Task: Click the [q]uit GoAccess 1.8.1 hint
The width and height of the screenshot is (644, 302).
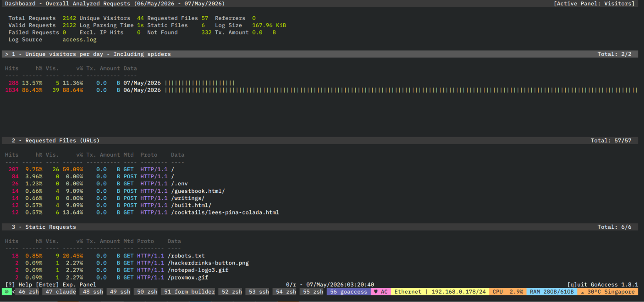Action: (603, 285)
